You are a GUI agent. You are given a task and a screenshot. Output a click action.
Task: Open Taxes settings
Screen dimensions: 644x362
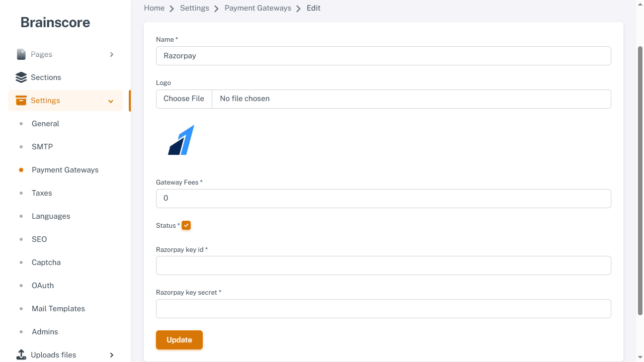coord(42,193)
